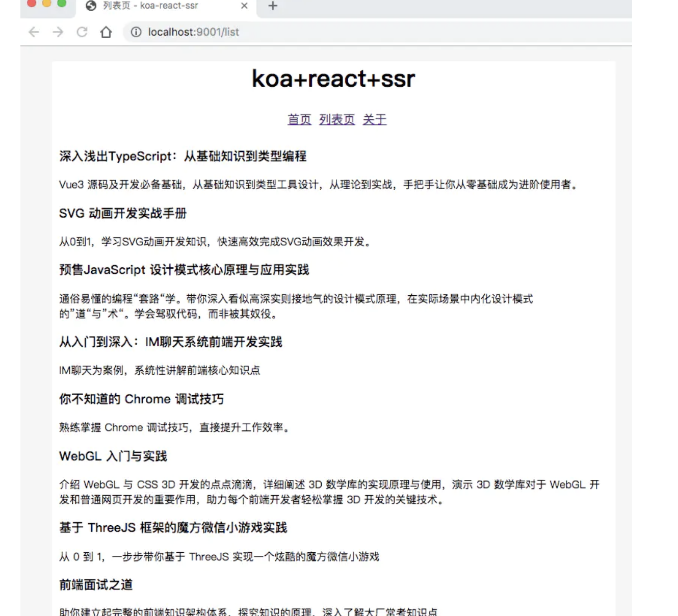Image resolution: width=678 pixels, height=616 pixels.
Task: Close the current tab with the X
Action: coord(244,7)
